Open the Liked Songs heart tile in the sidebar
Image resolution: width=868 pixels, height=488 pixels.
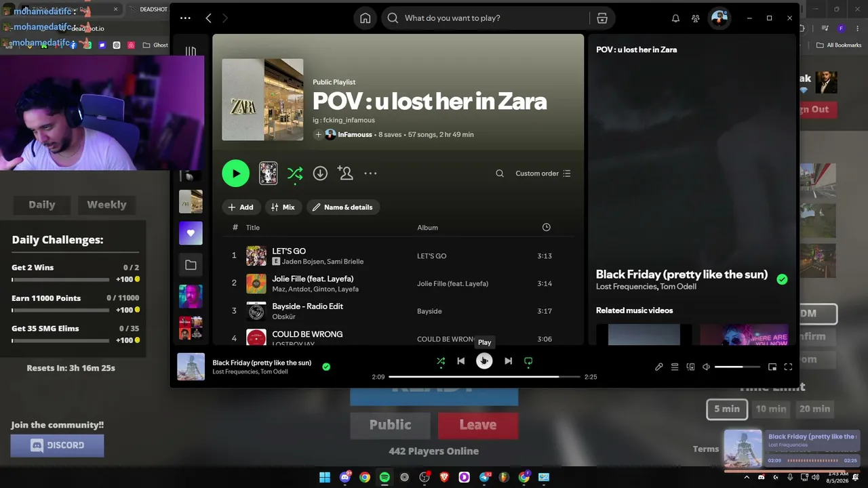pos(191,233)
